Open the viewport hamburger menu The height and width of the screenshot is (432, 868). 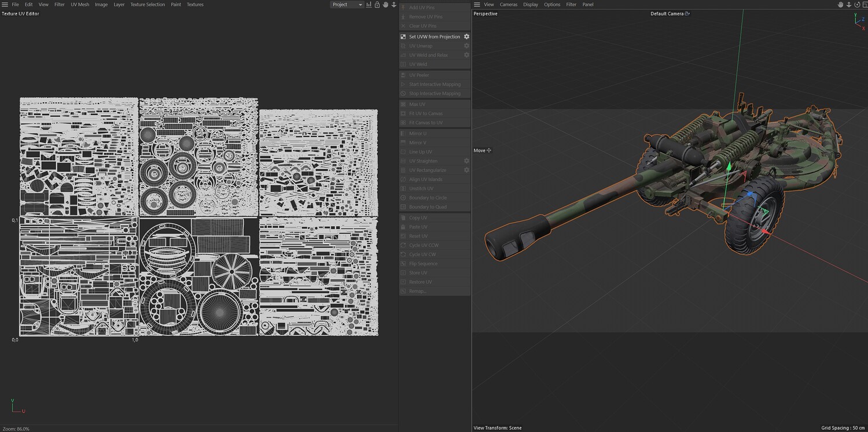477,5
